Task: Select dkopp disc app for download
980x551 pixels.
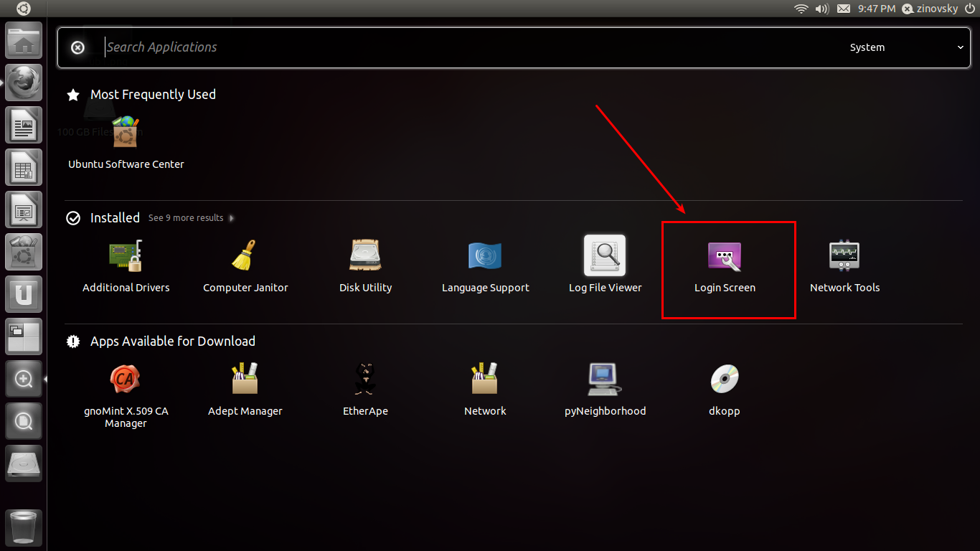Action: pos(725,390)
